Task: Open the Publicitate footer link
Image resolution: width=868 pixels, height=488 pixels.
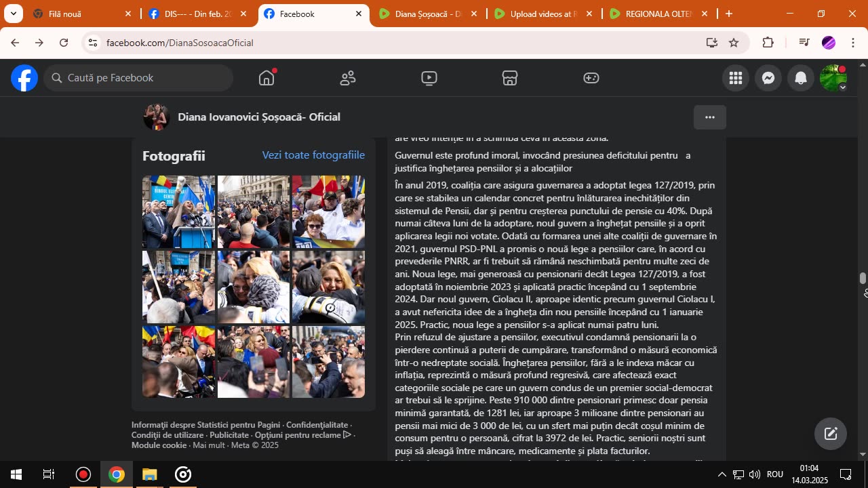Action: (229, 435)
